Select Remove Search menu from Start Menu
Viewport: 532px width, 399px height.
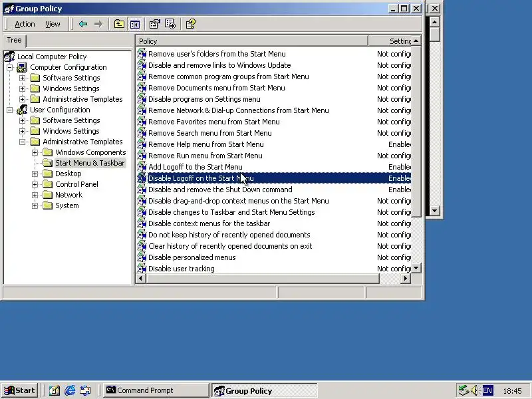pos(209,133)
